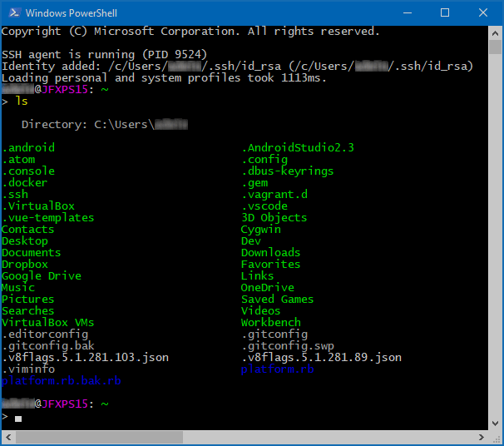This screenshot has width=504, height=446.
Task: Click the Saved Games entry
Action: click(x=278, y=299)
